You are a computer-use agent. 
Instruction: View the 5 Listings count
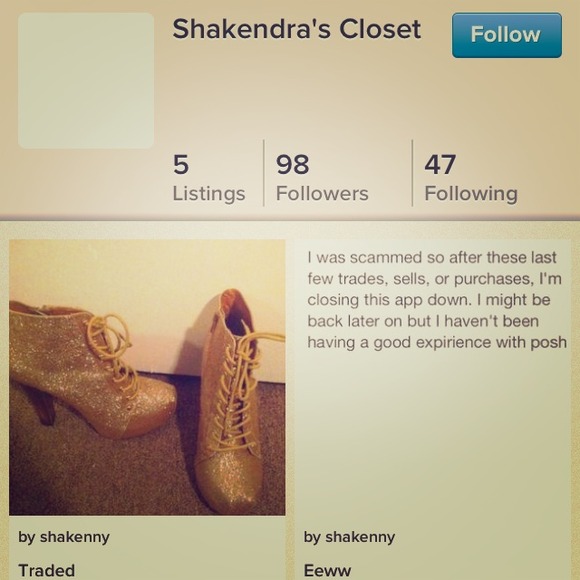point(209,178)
